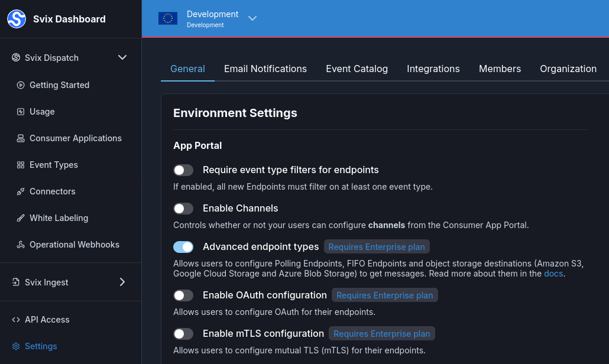Open White Labeling settings
Image resolution: width=609 pixels, height=364 pixels.
(x=58, y=217)
